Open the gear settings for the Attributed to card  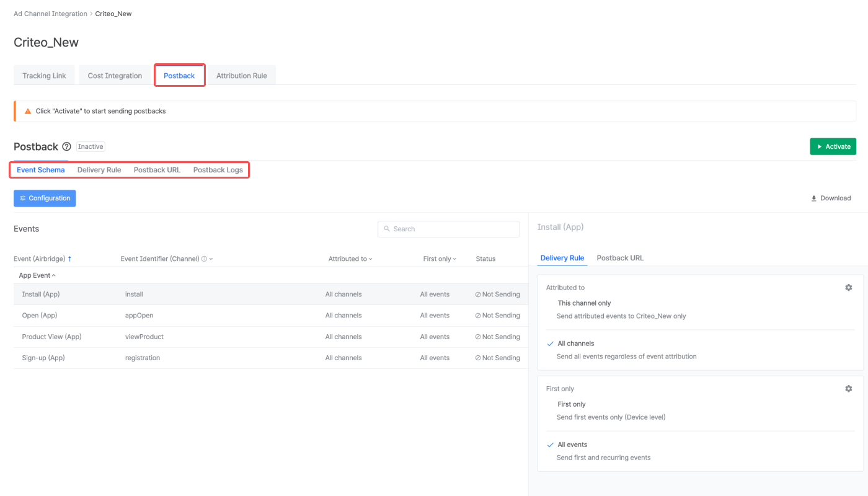coord(849,288)
